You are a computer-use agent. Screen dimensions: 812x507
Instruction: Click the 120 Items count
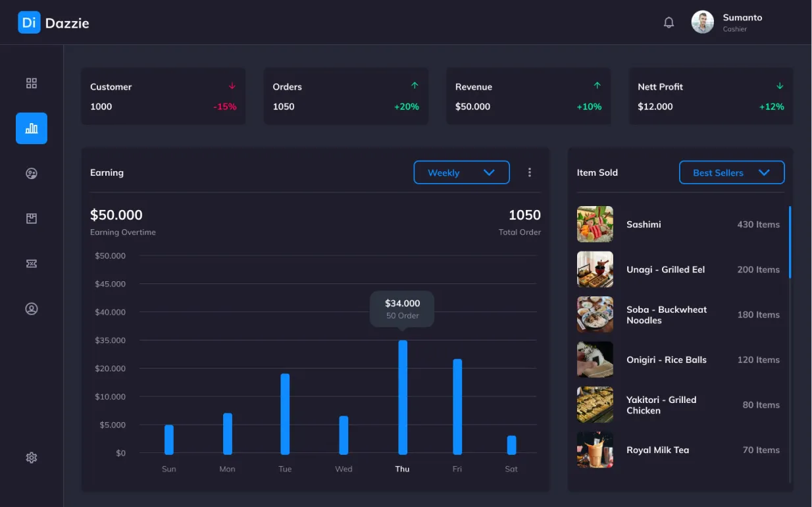[x=758, y=360]
